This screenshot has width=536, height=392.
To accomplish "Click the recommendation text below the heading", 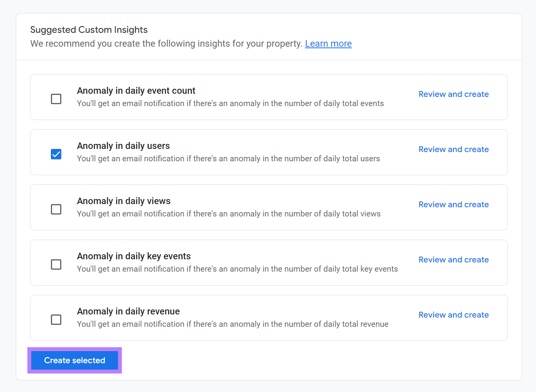I will pyautogui.click(x=167, y=43).
